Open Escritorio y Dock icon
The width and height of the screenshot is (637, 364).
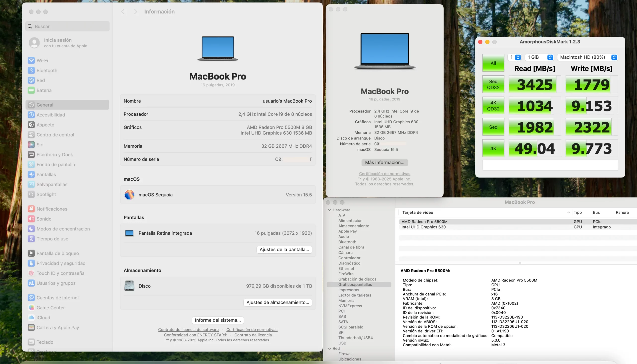coord(31,155)
